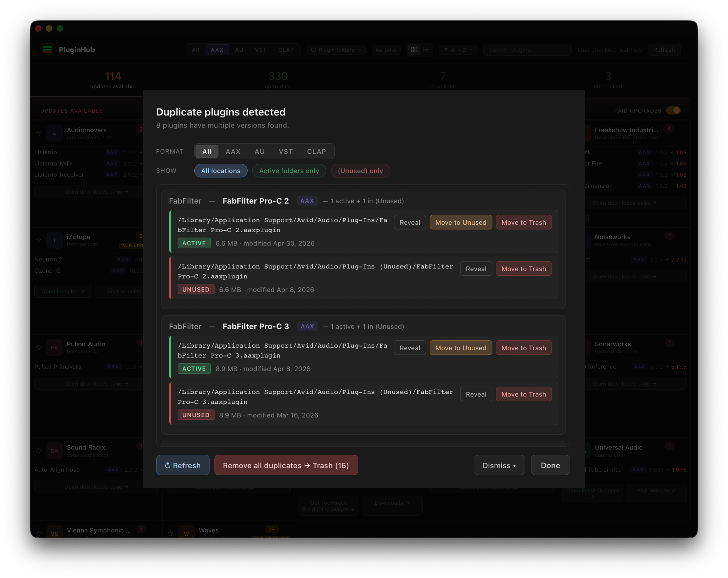Switch to grid view icon in toolbar
This screenshot has height=578, width=728.
(x=414, y=50)
